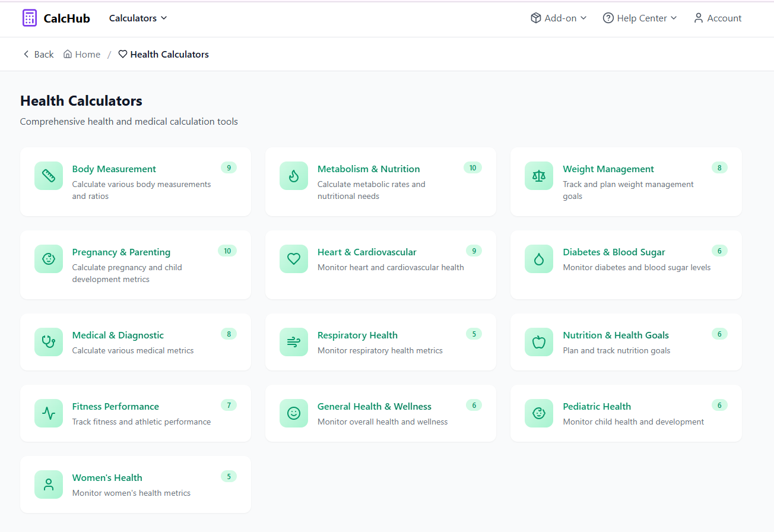Viewport: 774px width, 532px height.
Task: Click the Home house icon in breadcrumb
Action: point(68,54)
